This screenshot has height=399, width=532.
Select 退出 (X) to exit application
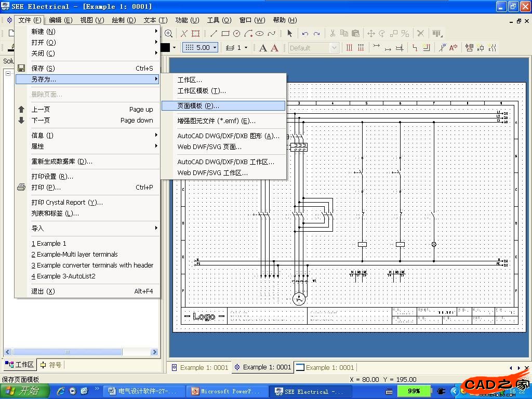point(43,291)
